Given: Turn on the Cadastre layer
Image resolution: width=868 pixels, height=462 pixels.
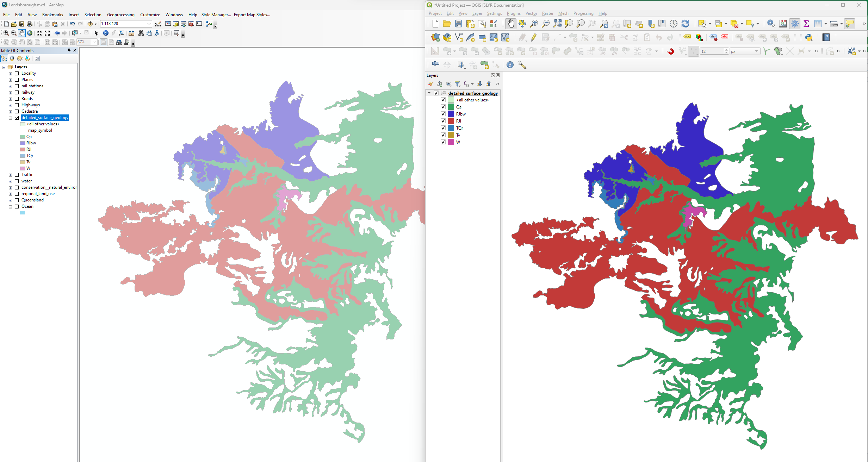Looking at the screenshot, I should click(17, 111).
